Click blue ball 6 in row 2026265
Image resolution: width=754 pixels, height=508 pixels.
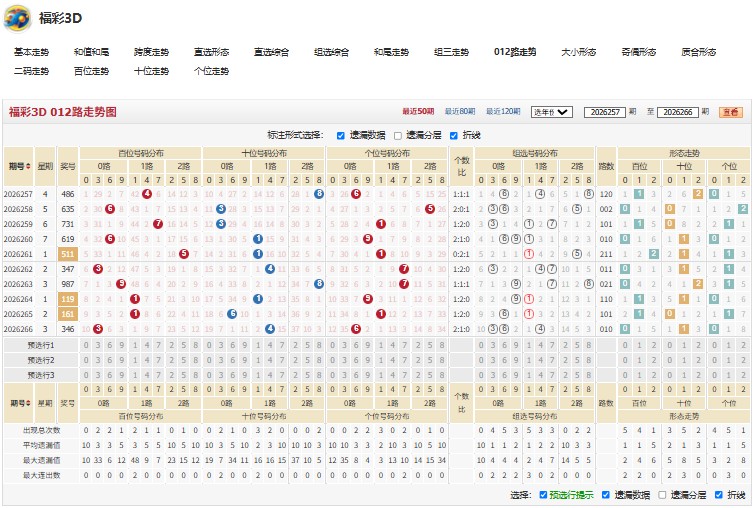pos(232,314)
